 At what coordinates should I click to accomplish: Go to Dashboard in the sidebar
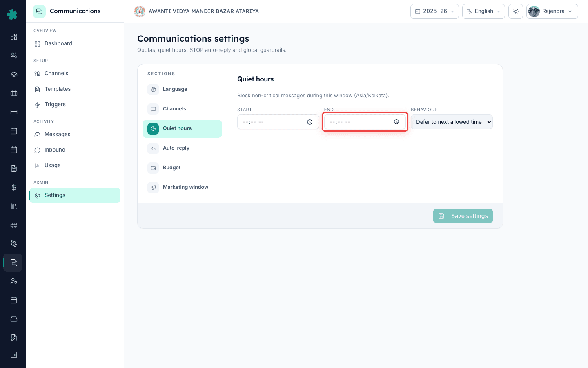75,44
